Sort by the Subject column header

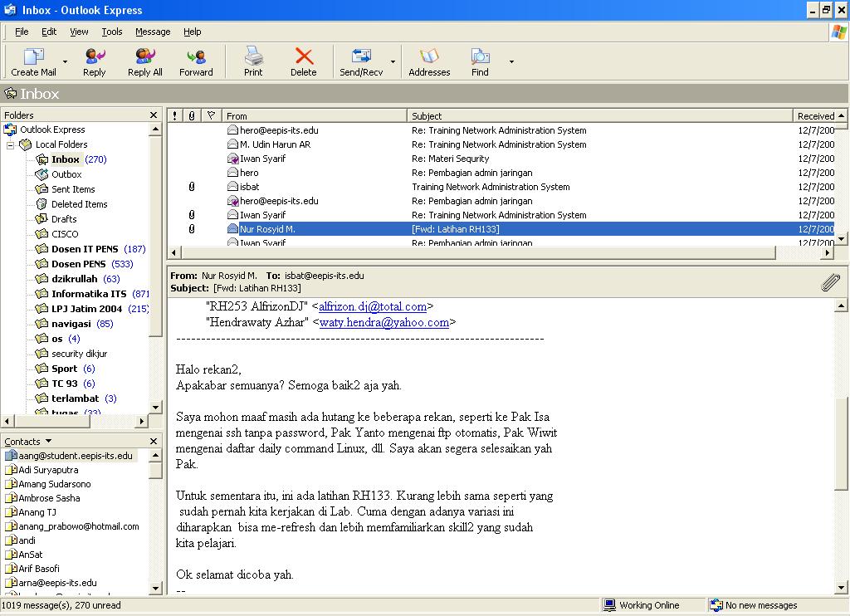pyautogui.click(x=600, y=115)
